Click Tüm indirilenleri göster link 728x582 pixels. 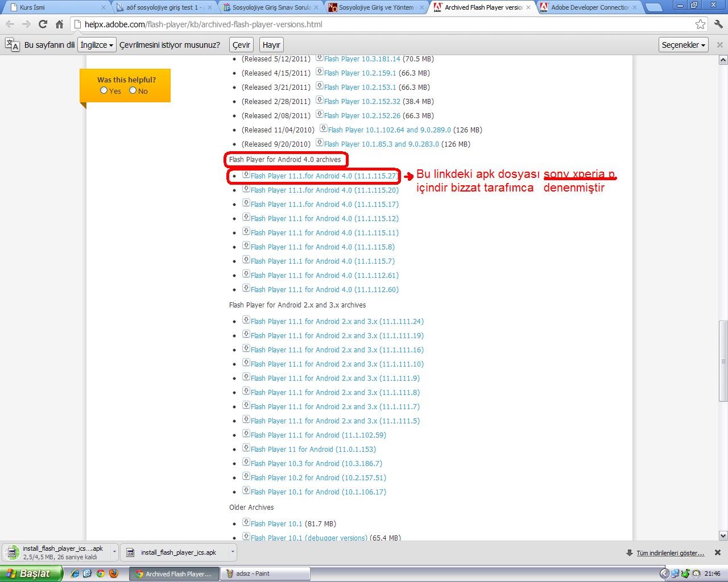[670, 553]
